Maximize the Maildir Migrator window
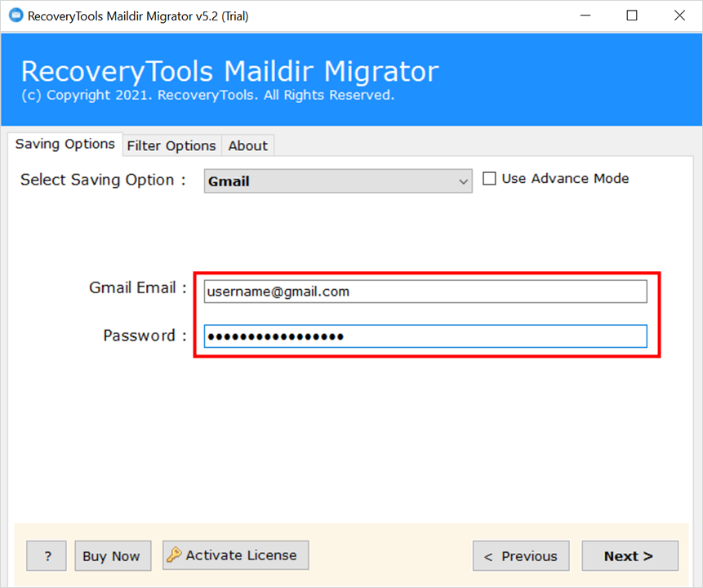This screenshot has height=588, width=703. click(632, 16)
